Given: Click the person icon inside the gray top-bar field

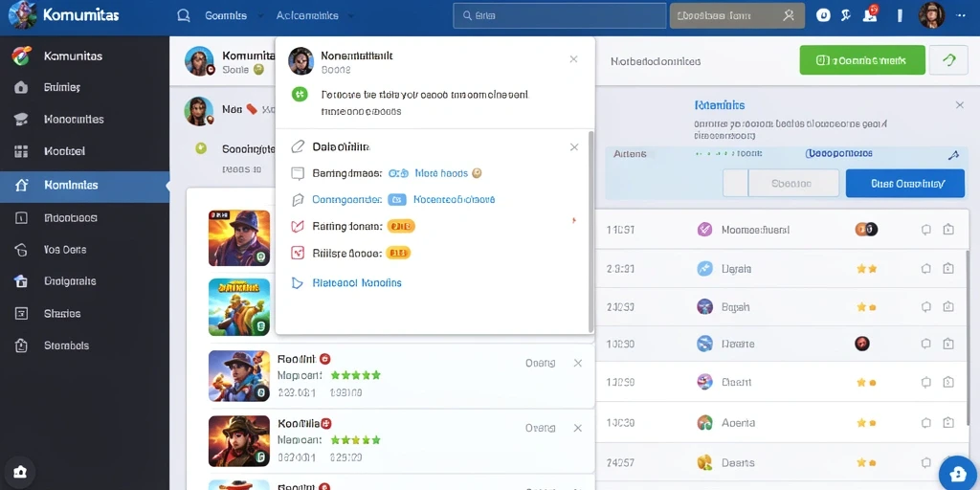Looking at the screenshot, I should [789, 15].
